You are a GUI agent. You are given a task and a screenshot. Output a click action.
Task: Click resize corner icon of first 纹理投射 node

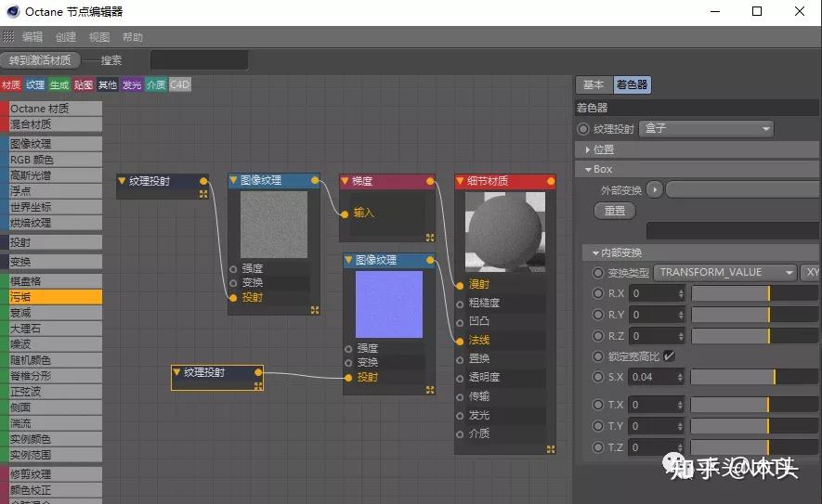pyautogui.click(x=203, y=194)
